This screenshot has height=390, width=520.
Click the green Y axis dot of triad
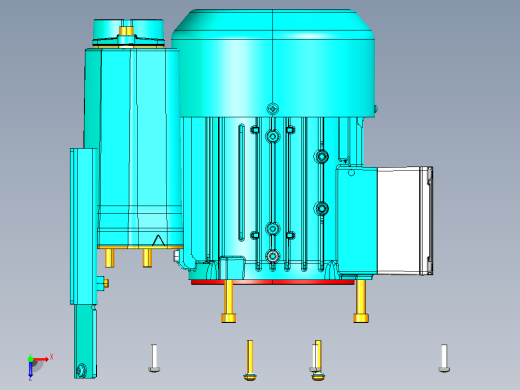click(30, 359)
